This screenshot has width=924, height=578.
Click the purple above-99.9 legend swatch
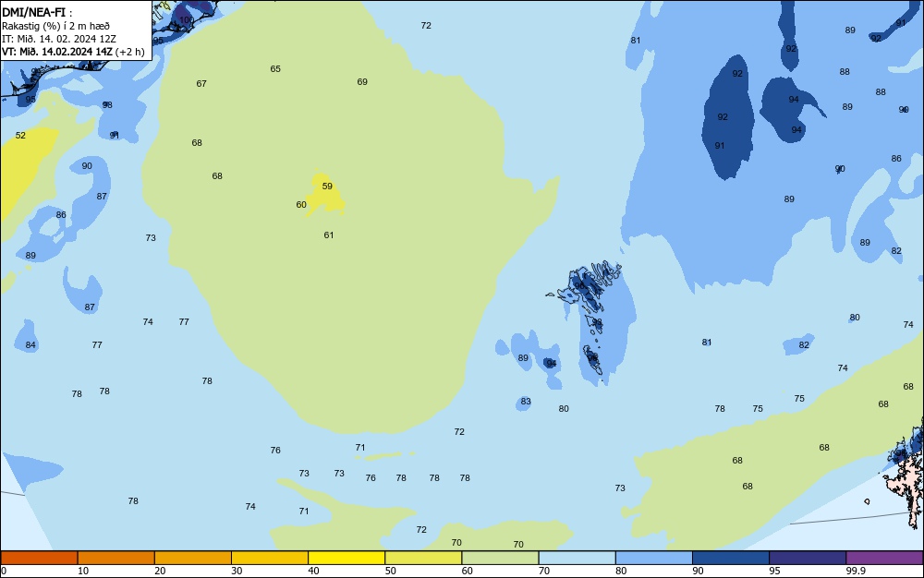884,558
